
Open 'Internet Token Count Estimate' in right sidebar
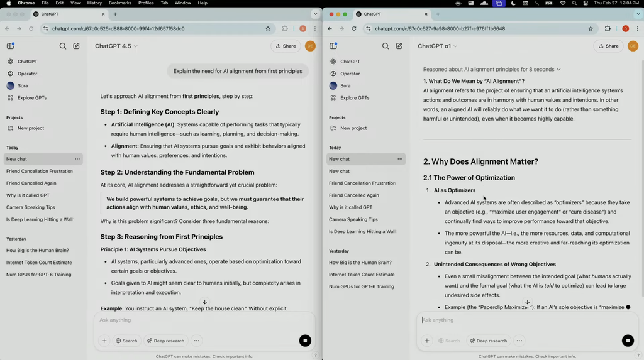point(362,275)
